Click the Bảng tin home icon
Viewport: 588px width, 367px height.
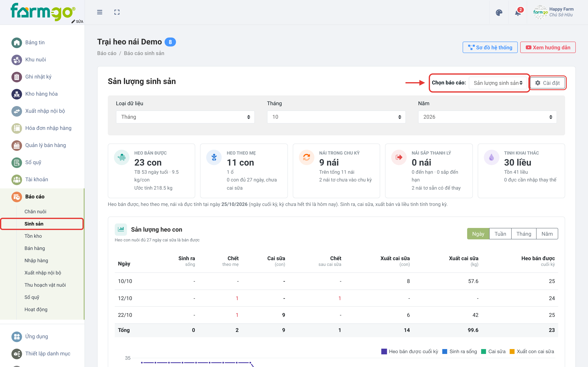pos(17,43)
